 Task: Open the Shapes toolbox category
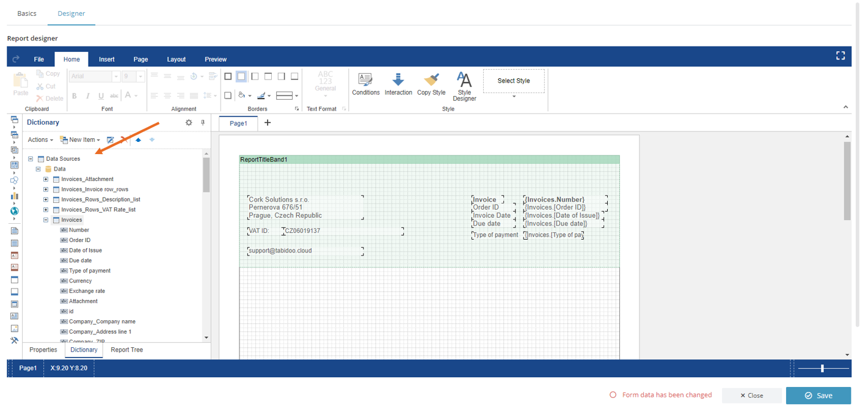pos(15,180)
